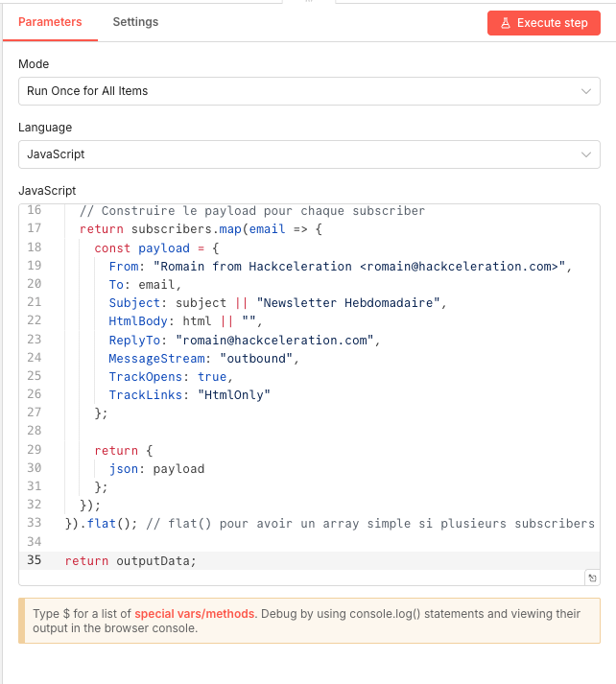Click the 'TrackOpens: true' line
Viewport: 616px width, 684px height.
(171, 376)
